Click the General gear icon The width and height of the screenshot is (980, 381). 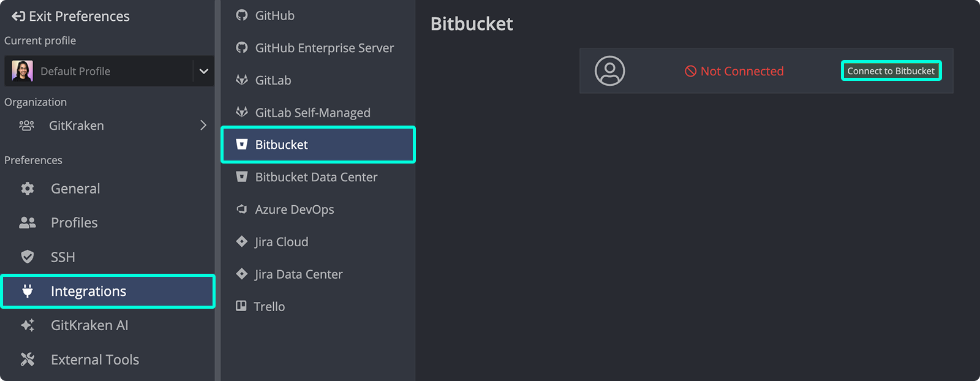28,189
